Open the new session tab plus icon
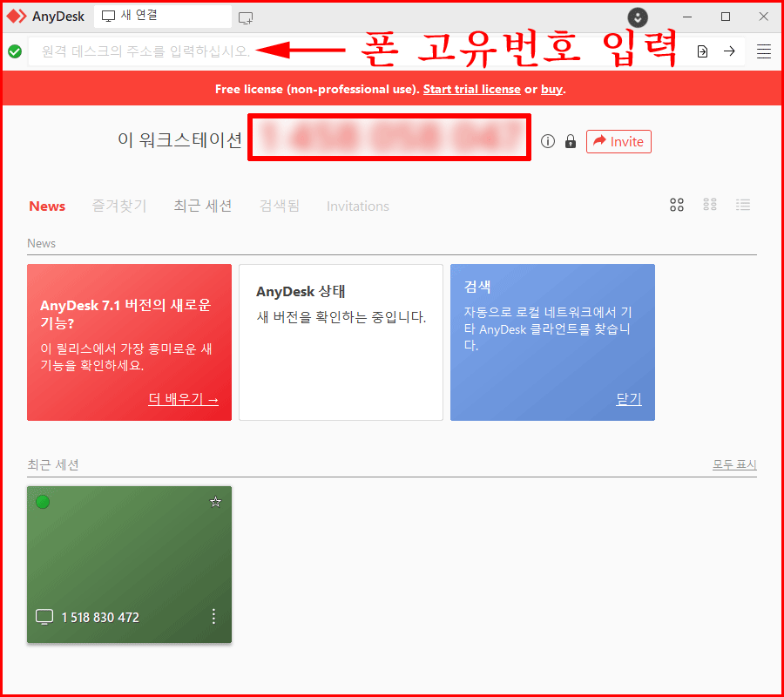Viewport: 784px width, 697px height. point(246,18)
